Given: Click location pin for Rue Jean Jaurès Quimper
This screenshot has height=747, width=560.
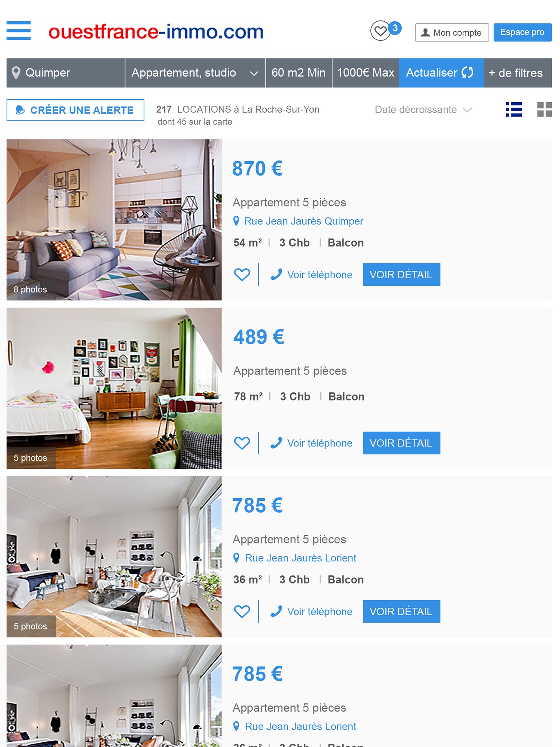Looking at the screenshot, I should 236,221.
